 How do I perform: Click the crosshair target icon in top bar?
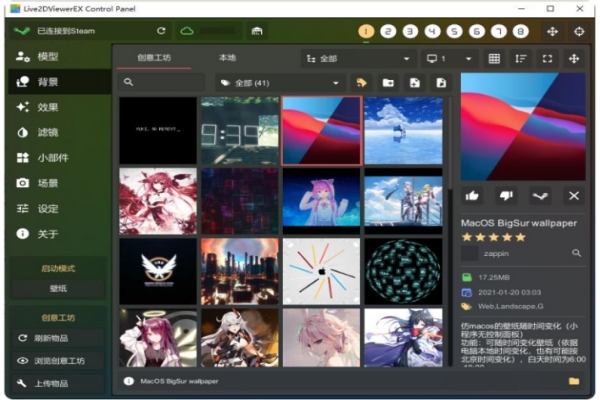click(x=579, y=31)
